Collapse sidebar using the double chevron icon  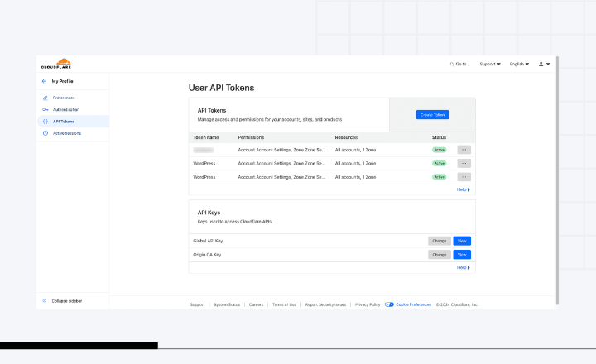[44, 300]
